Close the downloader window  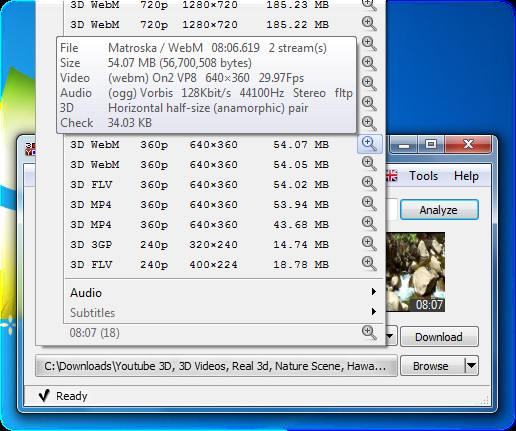coord(468,144)
